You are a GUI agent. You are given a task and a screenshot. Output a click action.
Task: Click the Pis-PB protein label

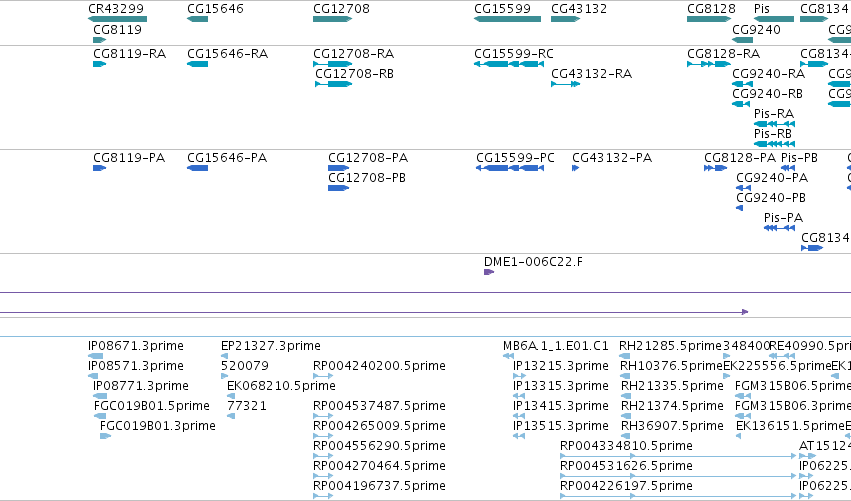799,157
